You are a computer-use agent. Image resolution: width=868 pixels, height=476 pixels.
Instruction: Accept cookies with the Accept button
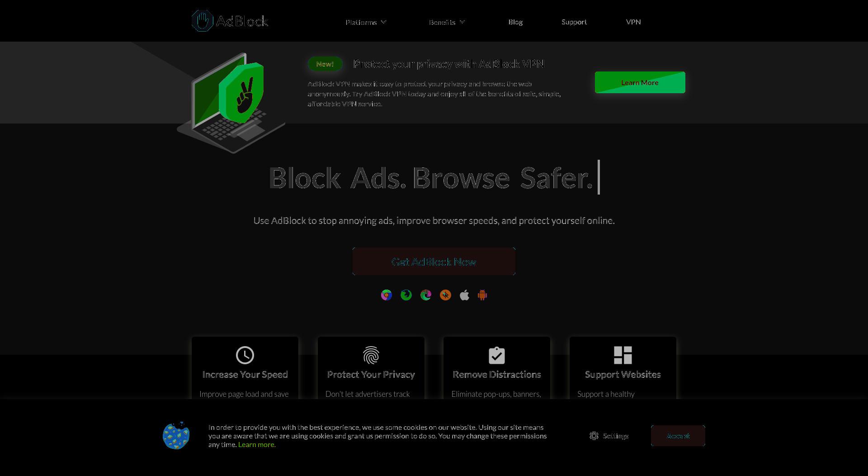coord(678,436)
